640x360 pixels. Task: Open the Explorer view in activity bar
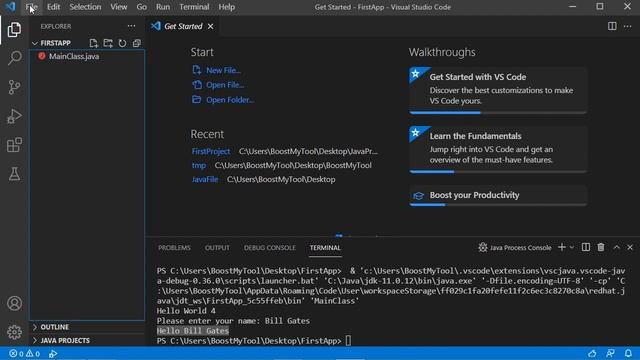tap(14, 29)
